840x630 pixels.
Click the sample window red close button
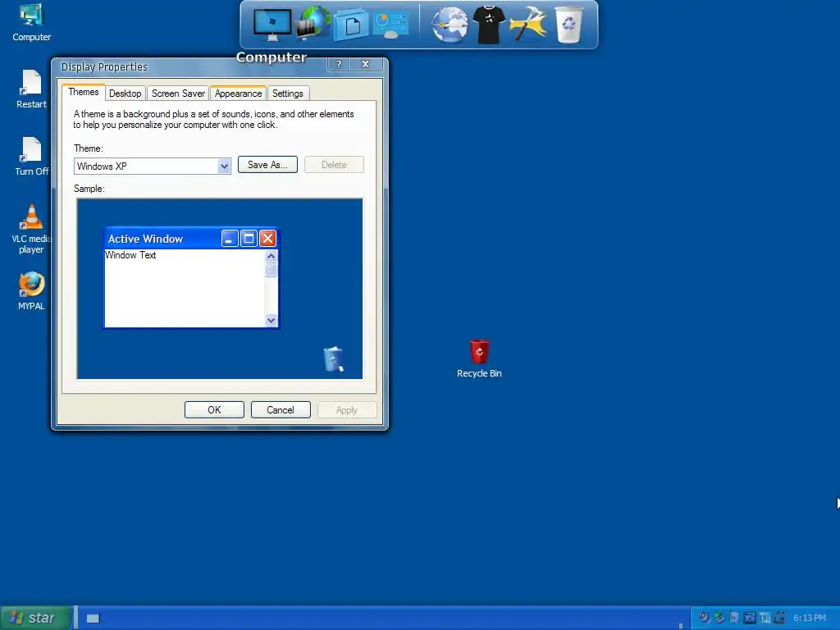(267, 239)
